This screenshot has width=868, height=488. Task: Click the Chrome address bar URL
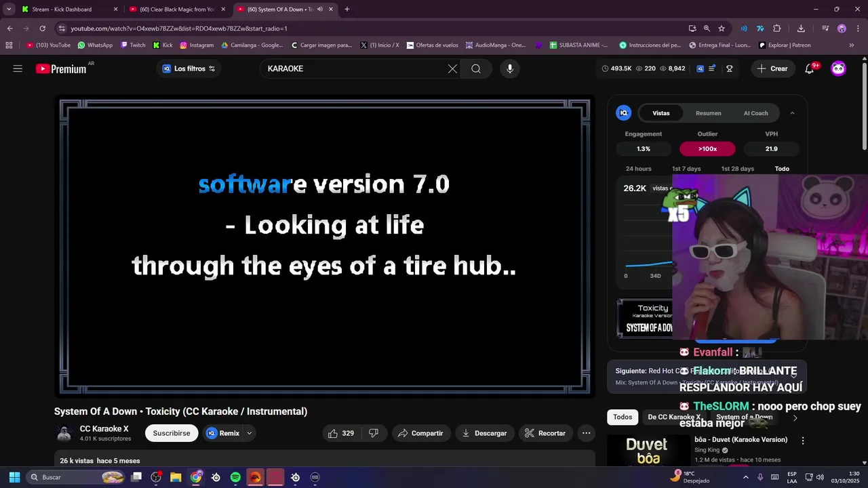tap(179, 28)
